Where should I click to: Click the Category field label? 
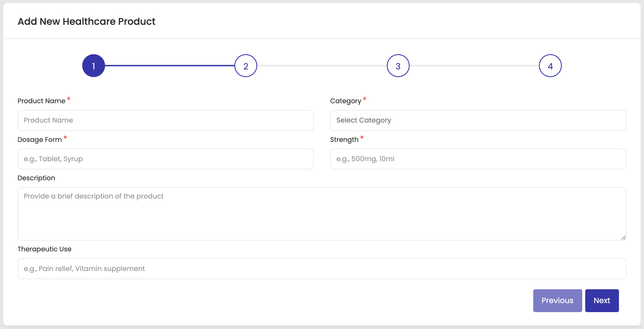tap(345, 101)
